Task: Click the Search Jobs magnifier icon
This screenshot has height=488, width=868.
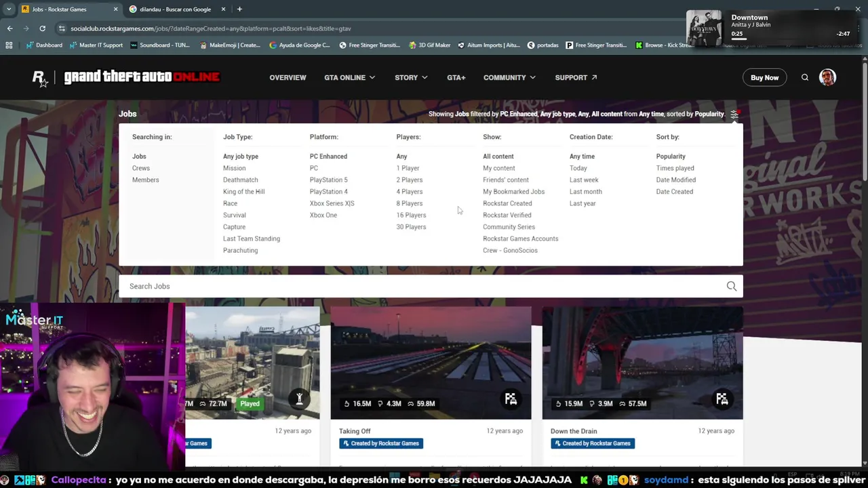Action: pyautogui.click(x=732, y=286)
